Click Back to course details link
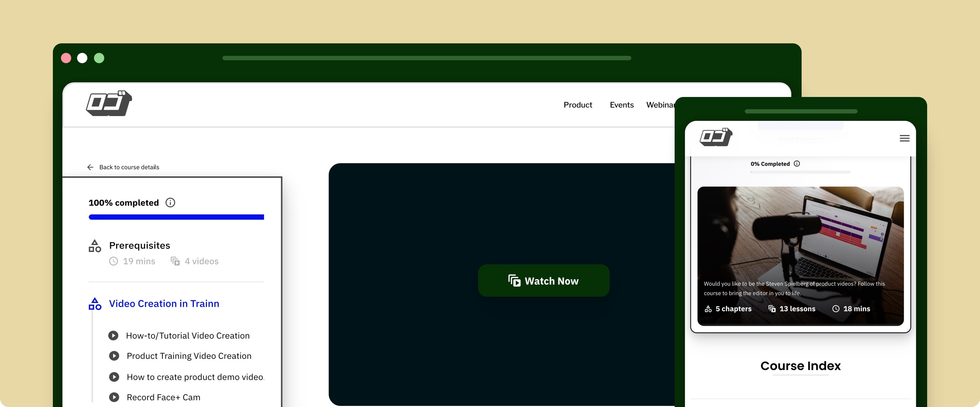This screenshot has width=980, height=407. pyautogui.click(x=129, y=167)
